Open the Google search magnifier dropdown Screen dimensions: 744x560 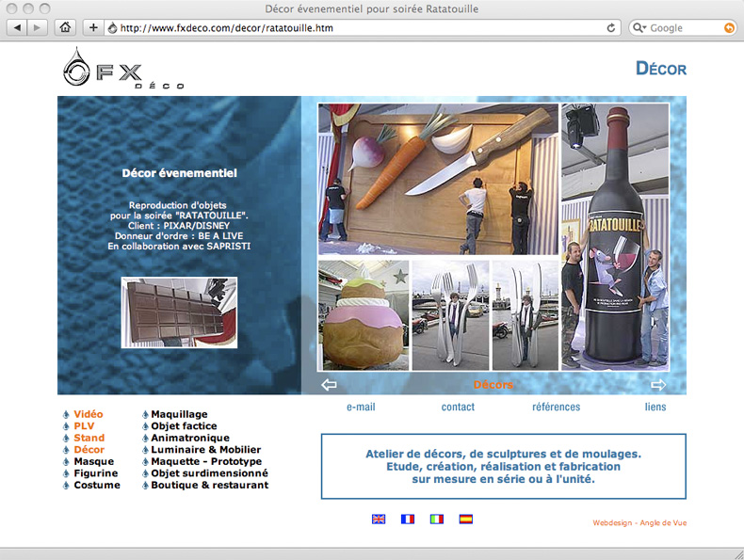coord(639,28)
